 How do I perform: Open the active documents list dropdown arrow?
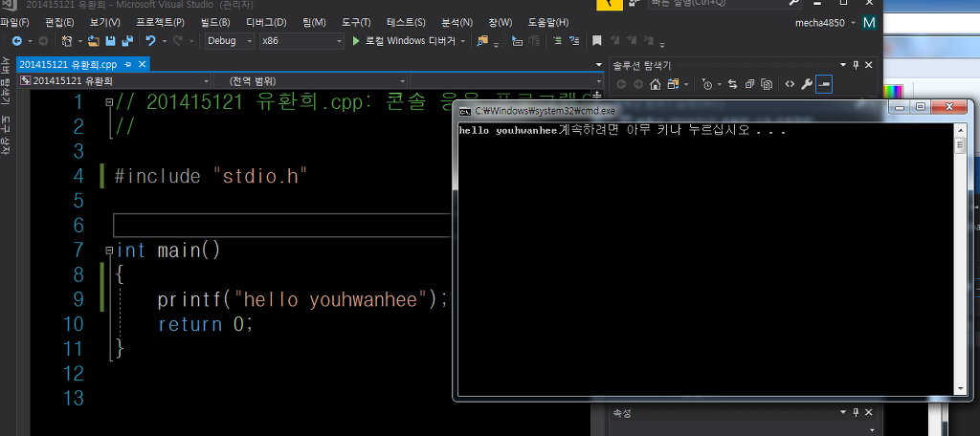599,64
